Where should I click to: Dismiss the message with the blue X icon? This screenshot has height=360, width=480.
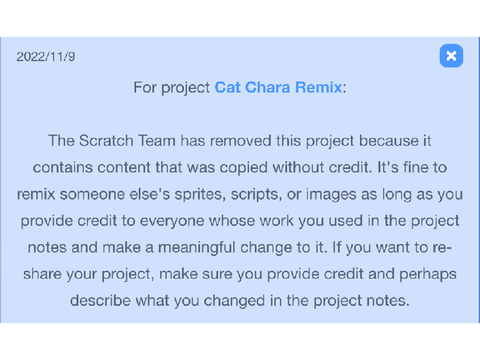pos(451,56)
